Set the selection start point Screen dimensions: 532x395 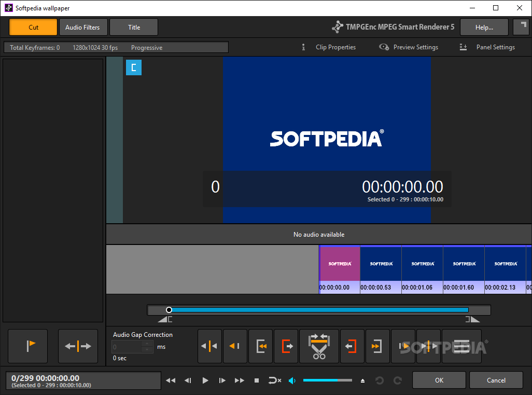[286, 346]
